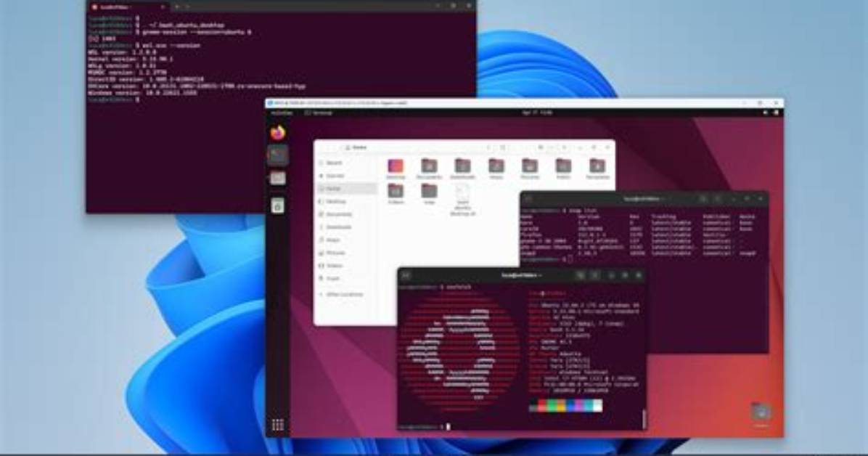Screen dimensions: 868x456
Task: Open the Home icon on Ubuntu desktop
Action: [x=761, y=415]
